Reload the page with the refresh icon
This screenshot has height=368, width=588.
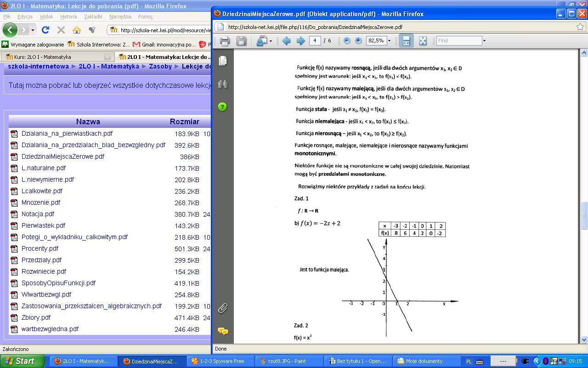point(45,30)
